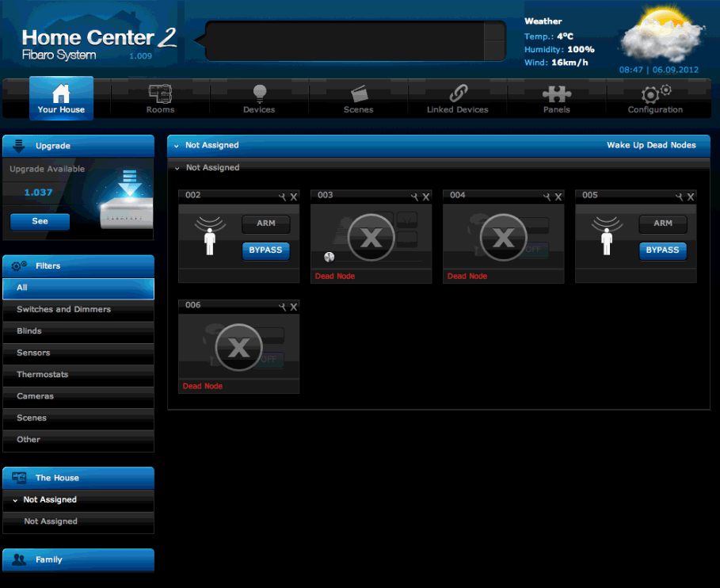Remove device 002 with its X icon
720x588 pixels.
point(294,197)
